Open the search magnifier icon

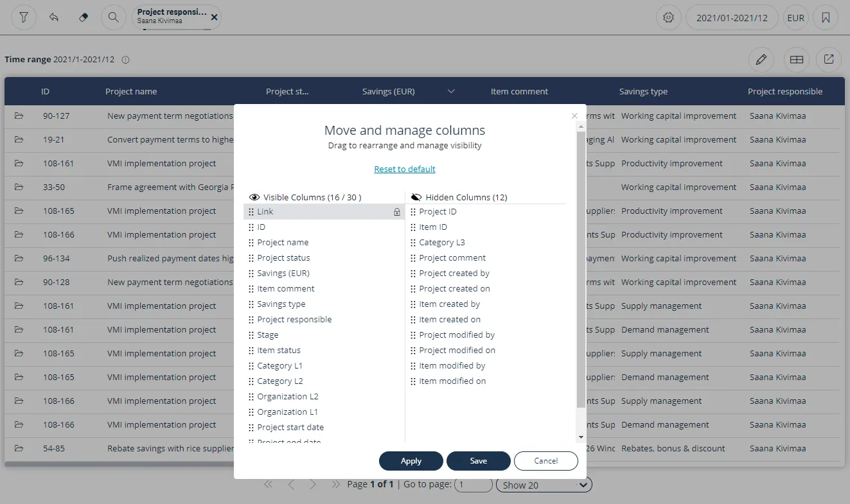coord(114,17)
